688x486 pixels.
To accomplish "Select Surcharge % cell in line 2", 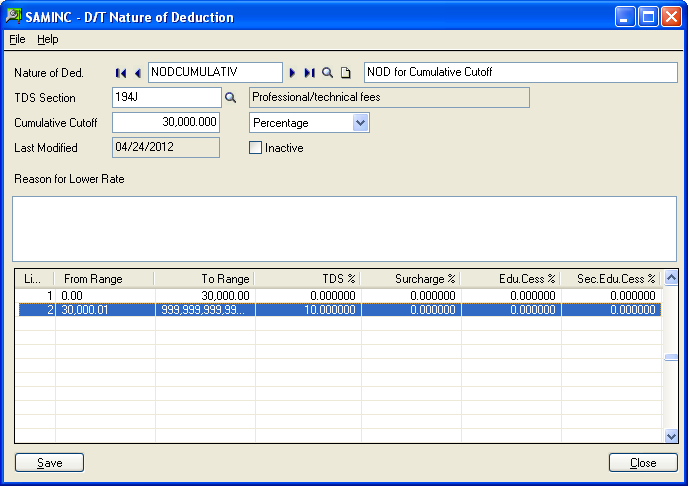I will coord(412,310).
